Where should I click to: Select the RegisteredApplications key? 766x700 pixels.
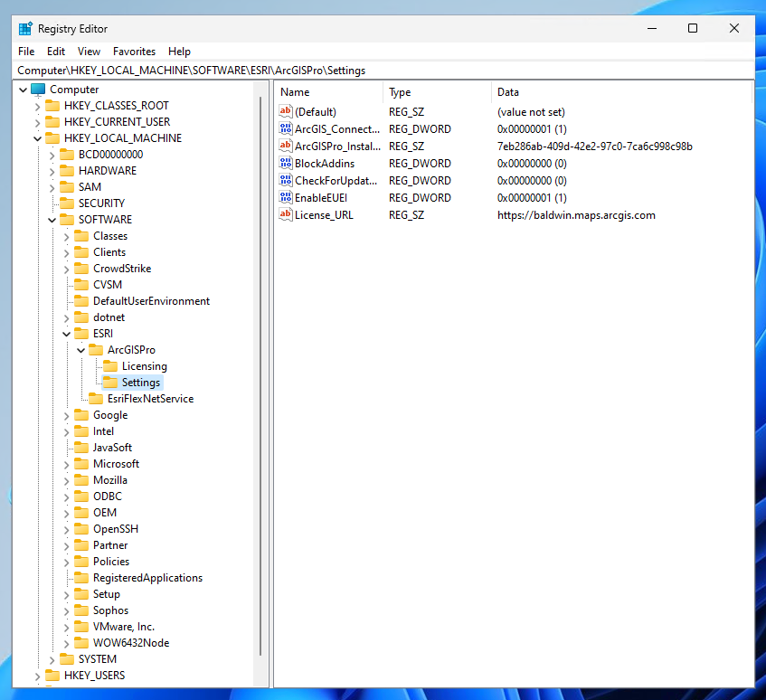[x=147, y=578]
